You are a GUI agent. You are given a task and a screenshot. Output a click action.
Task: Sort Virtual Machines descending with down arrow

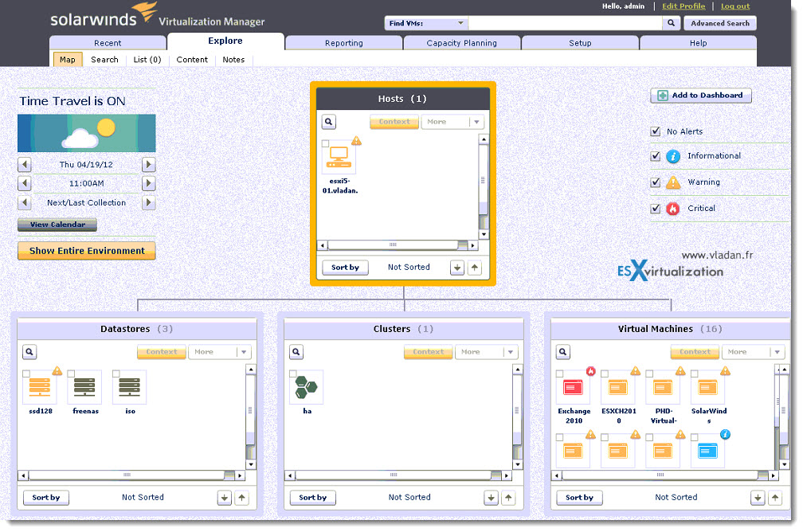(x=758, y=497)
